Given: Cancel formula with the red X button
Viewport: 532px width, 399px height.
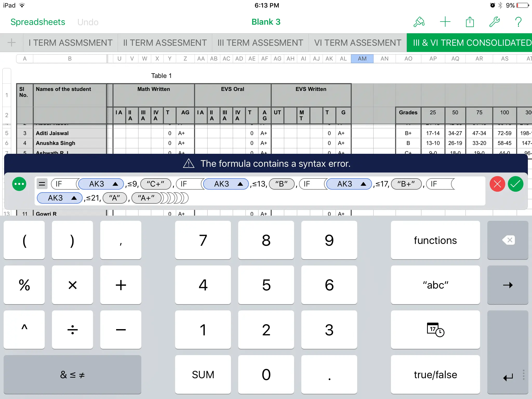Looking at the screenshot, I should click(x=497, y=184).
